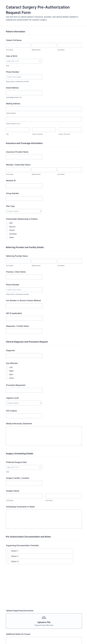Open the Date of Birth calendar picker icon
This screenshot has height=644, width=87.
coord(40,61)
